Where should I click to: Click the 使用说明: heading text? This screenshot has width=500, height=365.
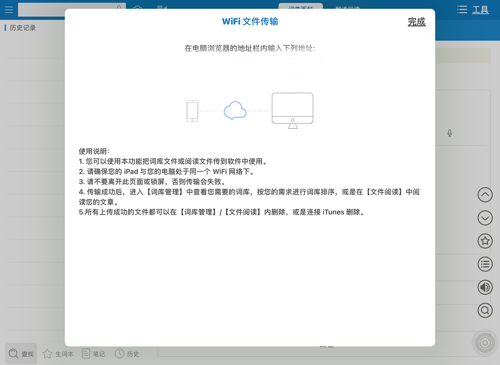(x=94, y=151)
